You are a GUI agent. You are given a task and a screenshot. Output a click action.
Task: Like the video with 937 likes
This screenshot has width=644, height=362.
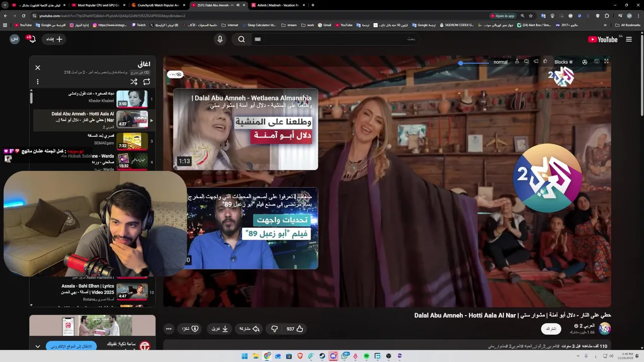pos(295,329)
